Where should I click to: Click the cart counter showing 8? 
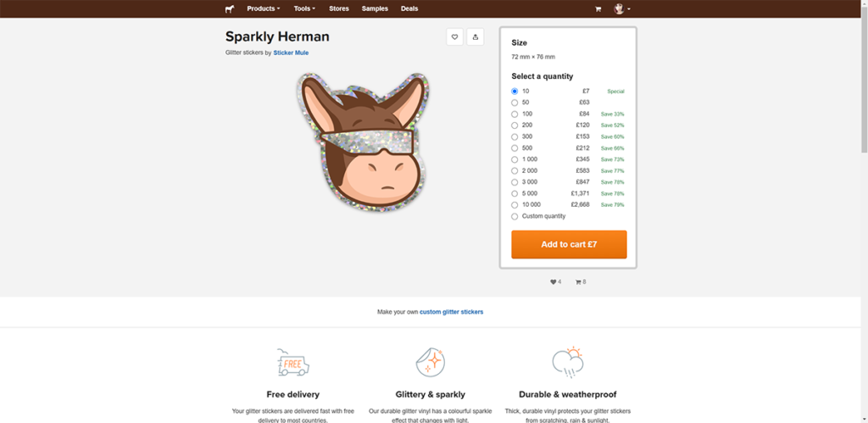[x=581, y=281]
